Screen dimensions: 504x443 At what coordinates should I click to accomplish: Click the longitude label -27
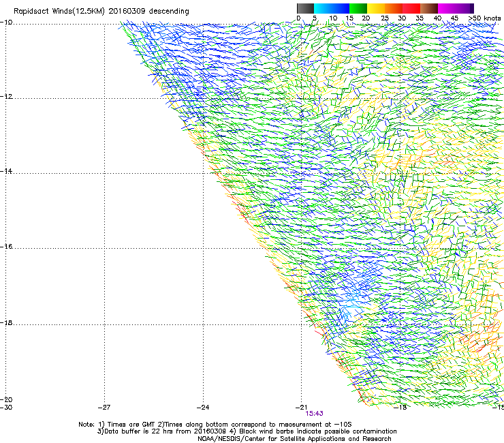click(104, 408)
